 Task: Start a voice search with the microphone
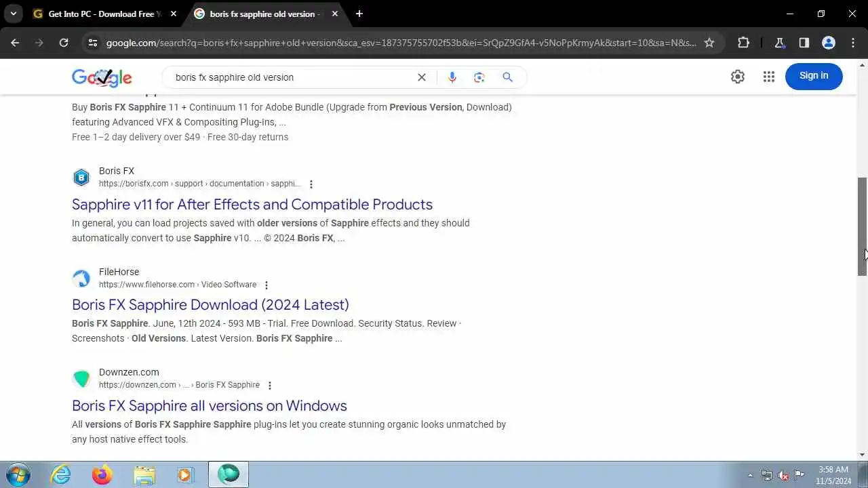(452, 77)
